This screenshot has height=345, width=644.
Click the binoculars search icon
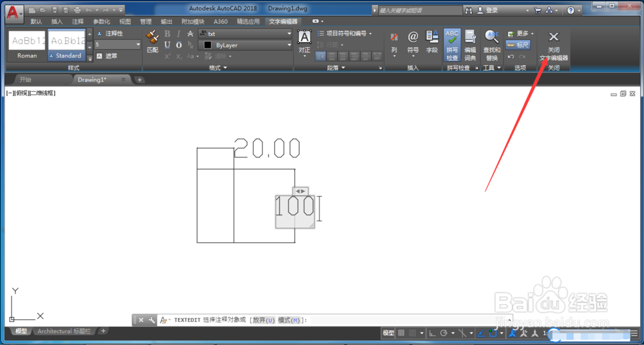click(469, 11)
